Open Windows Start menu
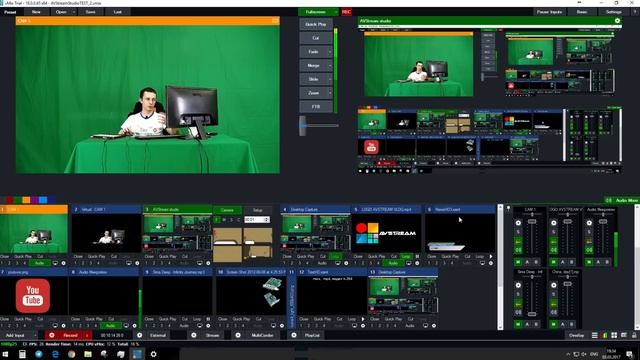The image size is (640, 360). tap(5, 354)
